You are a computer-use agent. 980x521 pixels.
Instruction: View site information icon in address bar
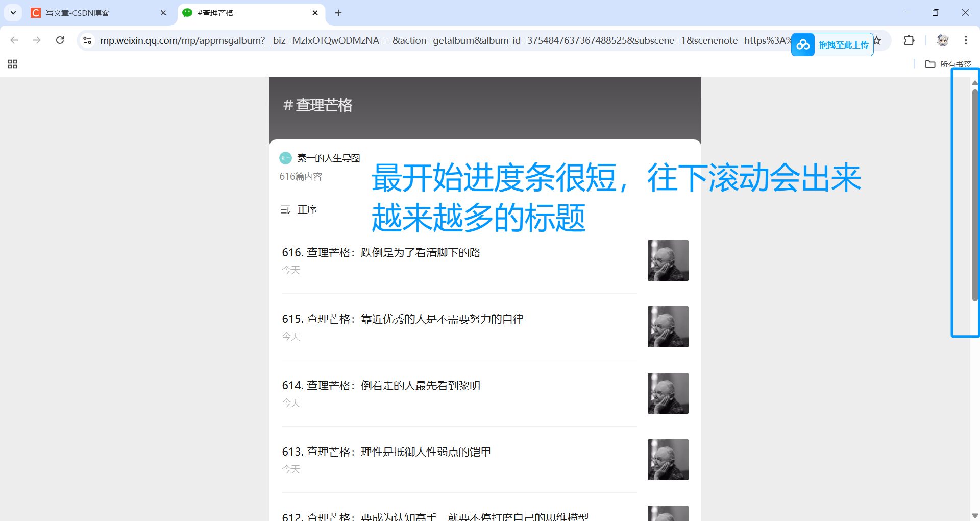pos(87,40)
